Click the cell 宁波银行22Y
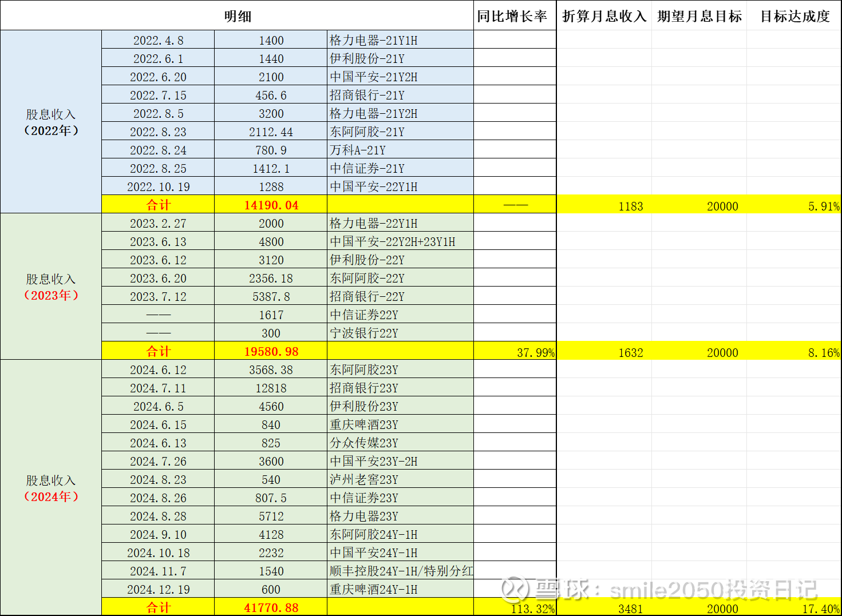842x616 pixels. pos(400,333)
